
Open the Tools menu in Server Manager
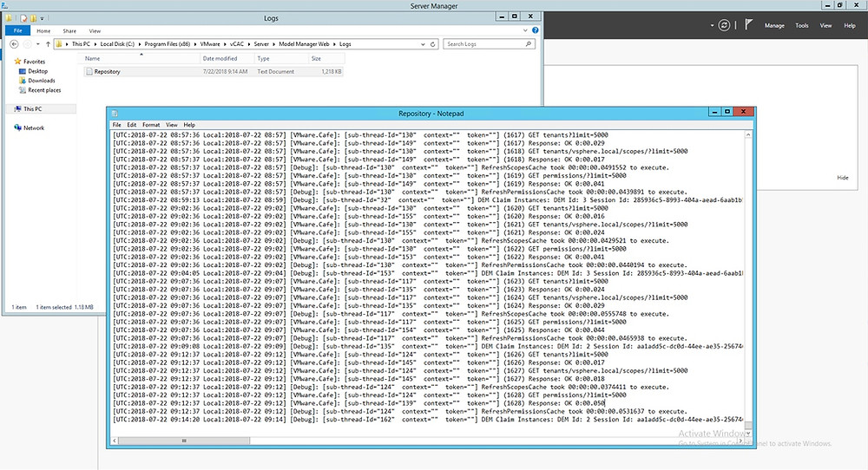tap(801, 25)
